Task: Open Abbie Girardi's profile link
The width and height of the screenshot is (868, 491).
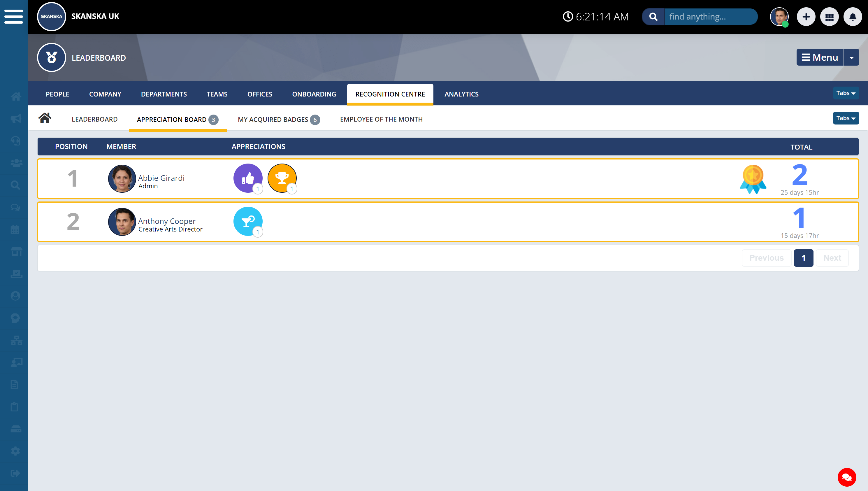Action: (x=161, y=178)
